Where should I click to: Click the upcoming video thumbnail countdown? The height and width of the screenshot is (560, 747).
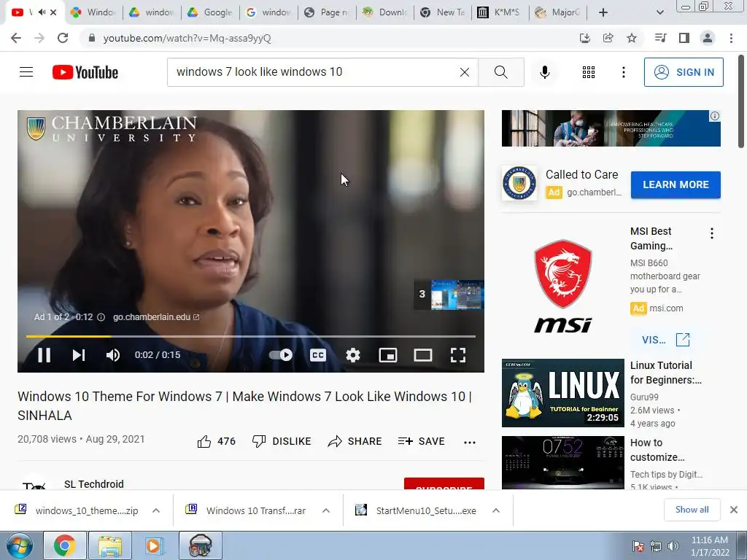[449, 295]
